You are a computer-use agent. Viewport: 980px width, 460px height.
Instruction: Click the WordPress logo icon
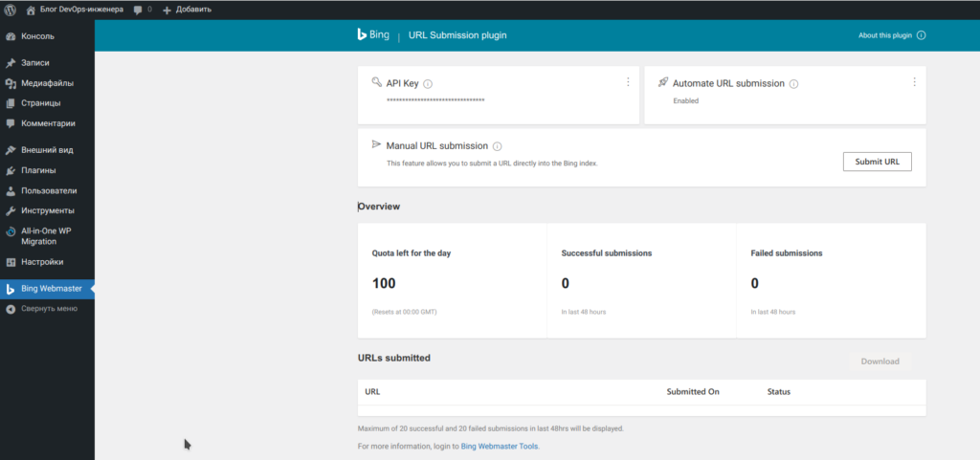click(x=10, y=9)
